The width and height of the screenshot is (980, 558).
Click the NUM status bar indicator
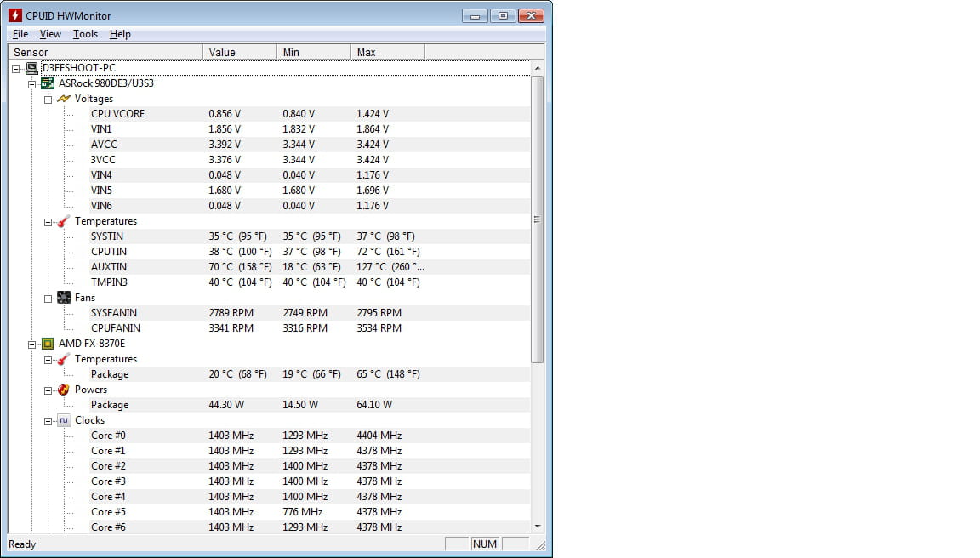coord(484,544)
